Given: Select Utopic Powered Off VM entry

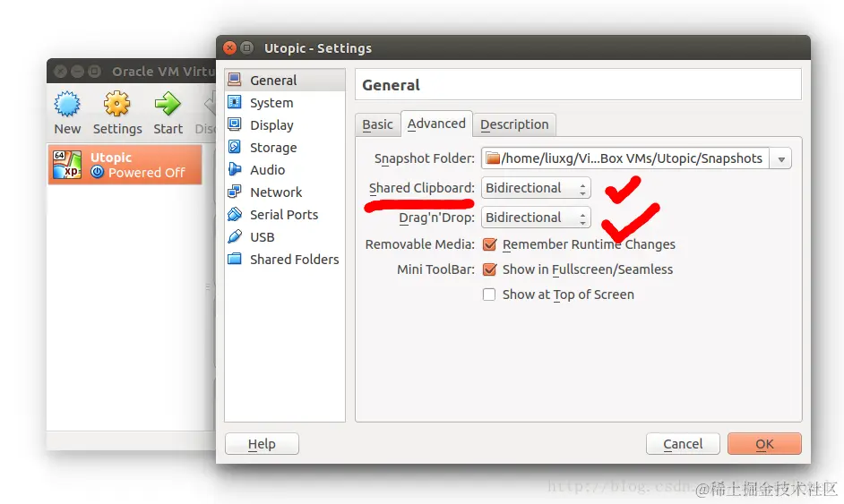Looking at the screenshot, I should point(125,165).
